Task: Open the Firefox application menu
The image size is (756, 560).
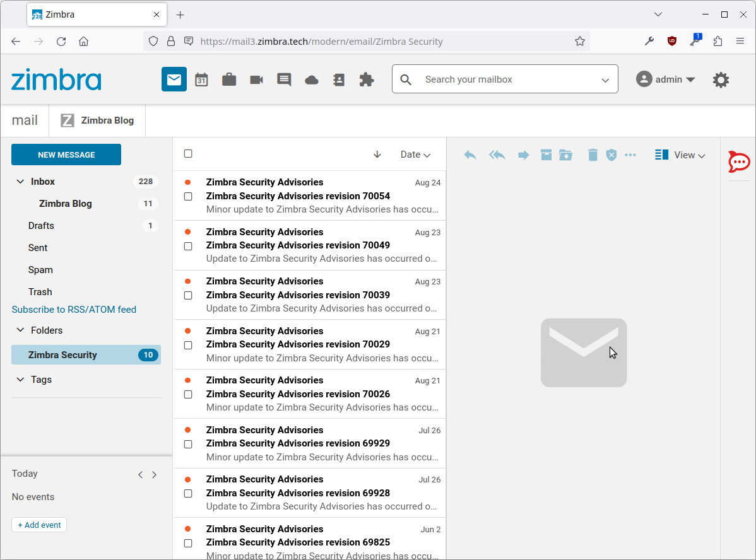Action: (x=740, y=42)
